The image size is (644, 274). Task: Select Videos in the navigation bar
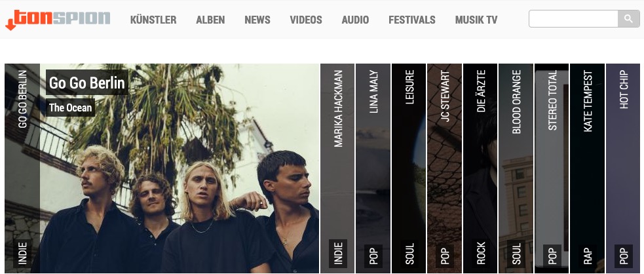[306, 20]
